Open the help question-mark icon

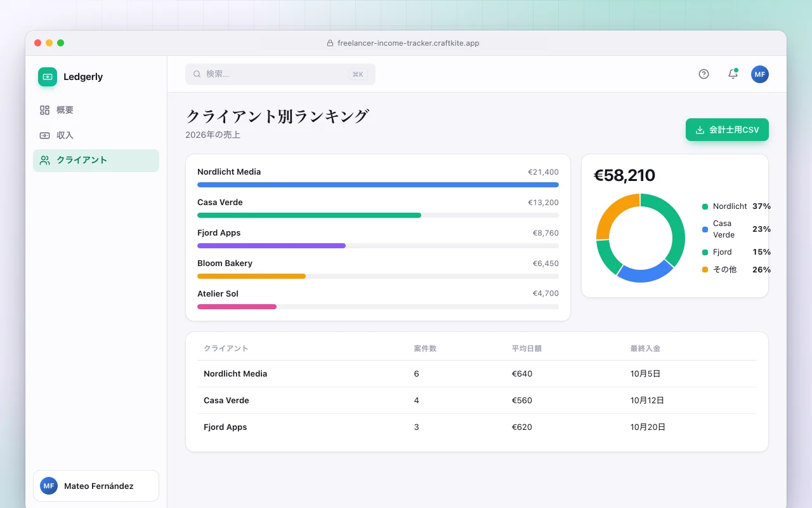[704, 74]
